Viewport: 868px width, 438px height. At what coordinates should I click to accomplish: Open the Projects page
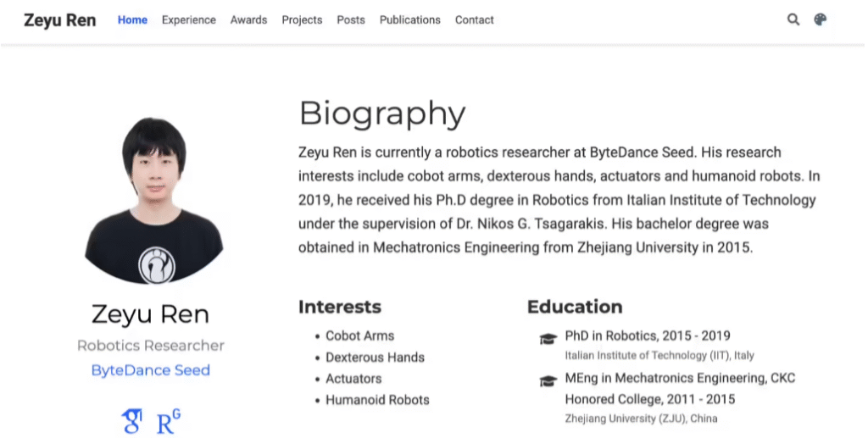[302, 19]
